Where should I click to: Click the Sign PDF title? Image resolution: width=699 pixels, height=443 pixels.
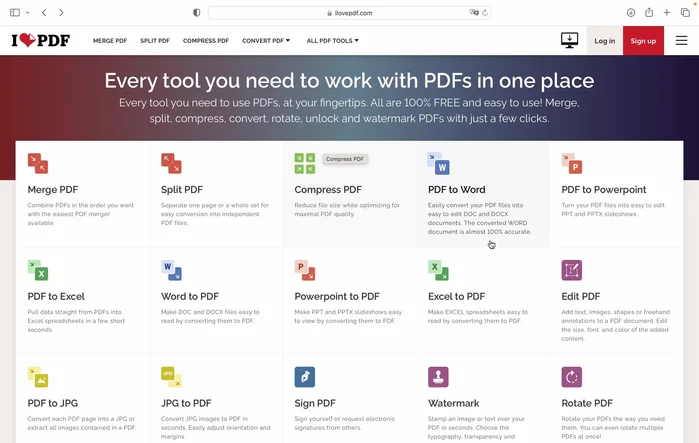315,403
